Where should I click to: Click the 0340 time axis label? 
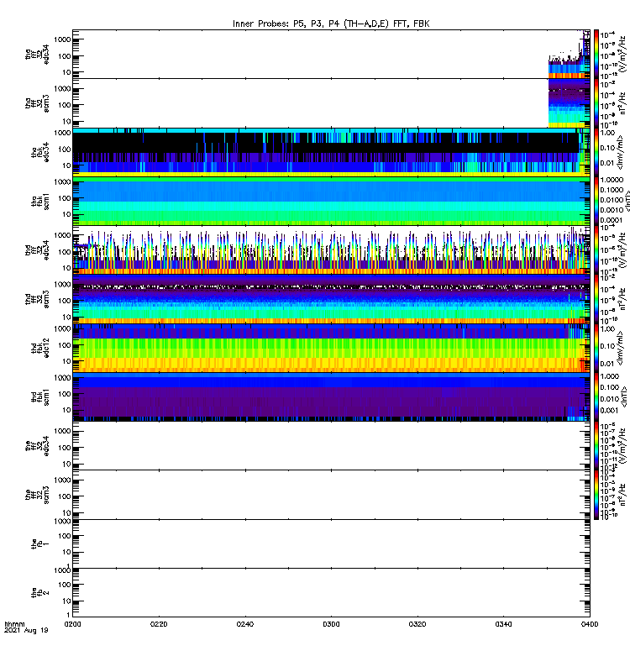[503, 624]
